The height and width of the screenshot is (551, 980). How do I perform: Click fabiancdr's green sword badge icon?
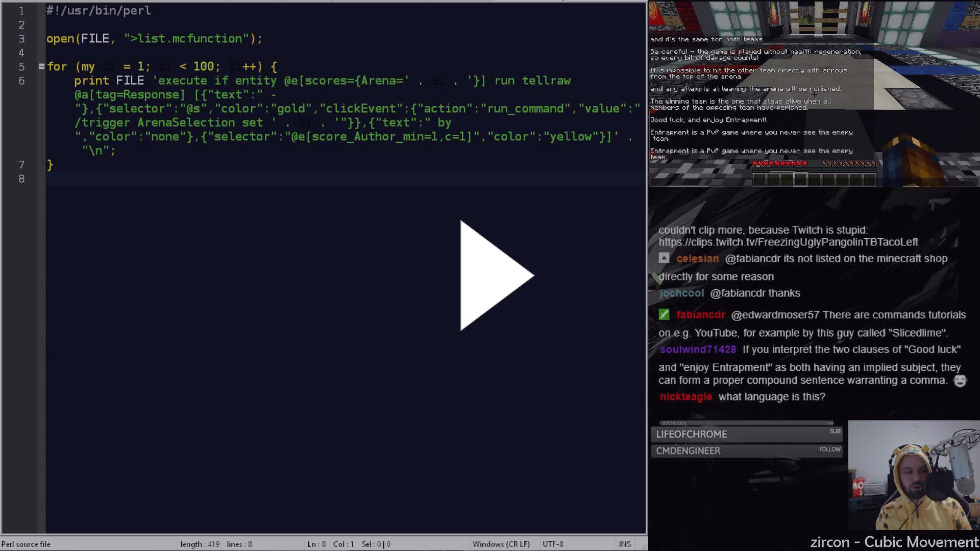[x=664, y=315]
